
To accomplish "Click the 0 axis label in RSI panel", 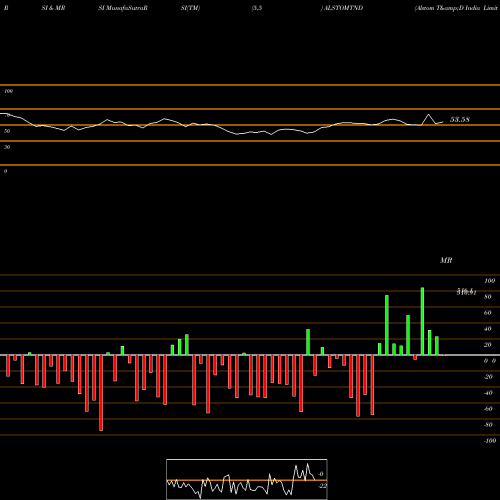I will pos(6,171).
